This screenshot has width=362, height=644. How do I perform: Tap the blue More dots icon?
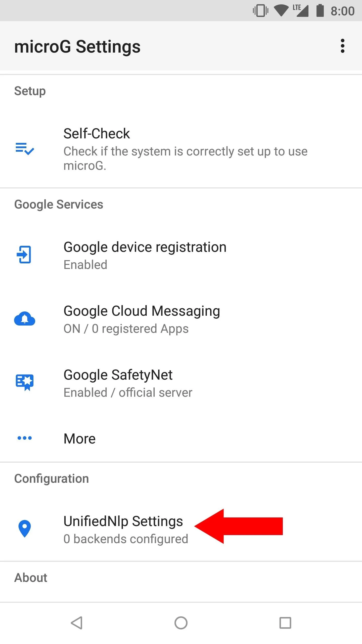click(25, 438)
